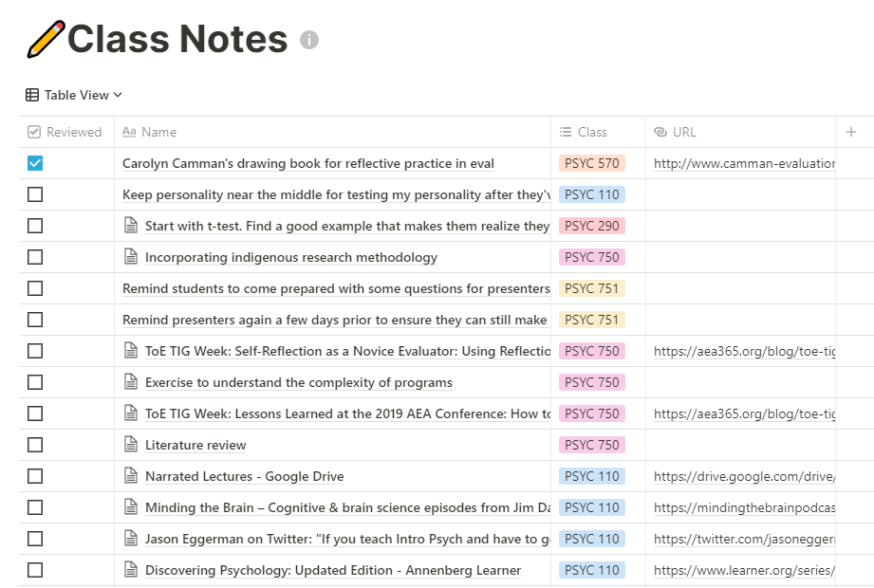Click the pencil emoji page icon
Viewport: 874px width, 588px height.
coord(46,39)
